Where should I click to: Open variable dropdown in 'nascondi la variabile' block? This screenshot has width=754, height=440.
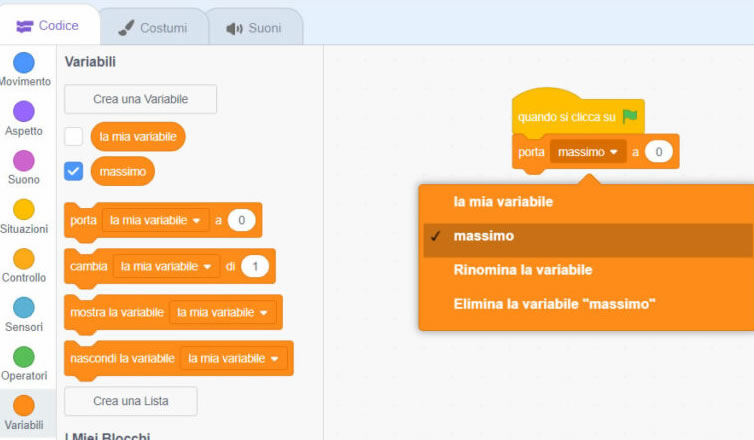(234, 359)
